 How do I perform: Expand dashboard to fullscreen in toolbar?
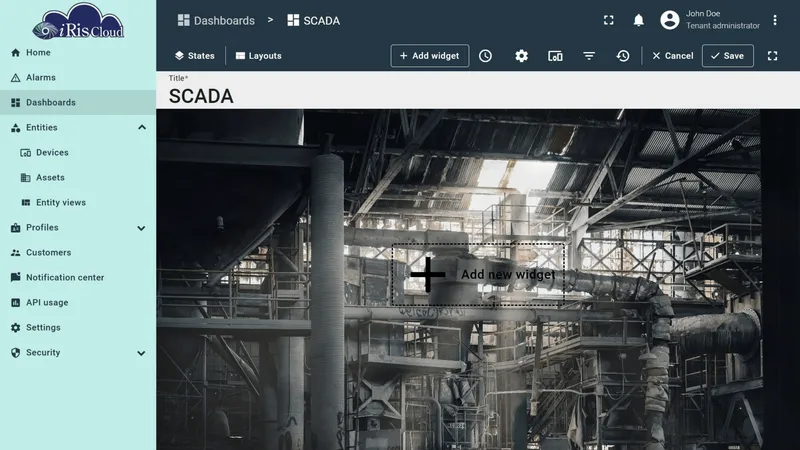click(x=772, y=56)
